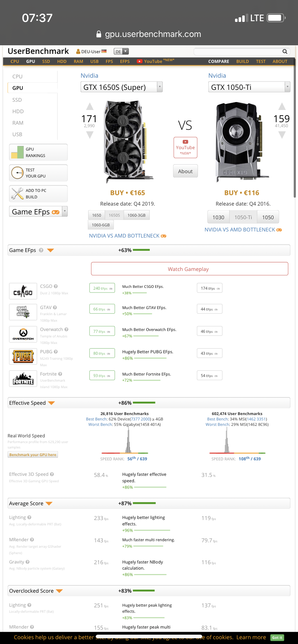The width and height of the screenshot is (298, 644).
Task: Open the DE language dropdown
Action: (121, 52)
